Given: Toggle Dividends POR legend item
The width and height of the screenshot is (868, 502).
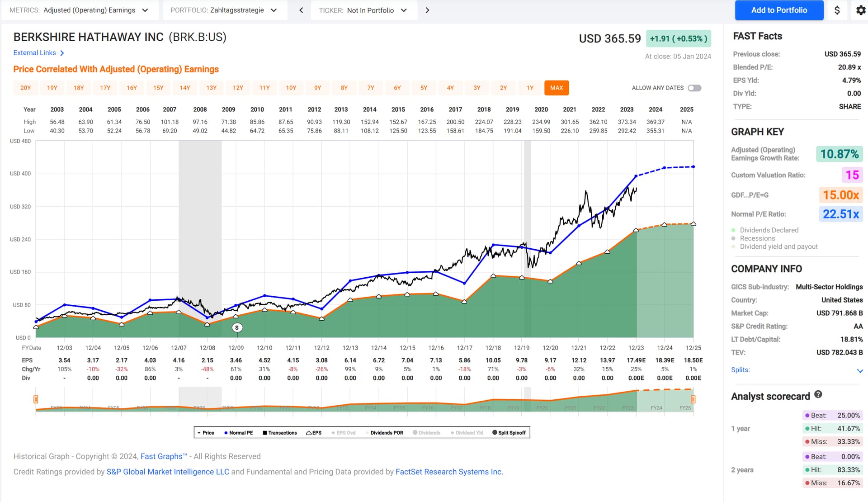Looking at the screenshot, I should [x=384, y=433].
